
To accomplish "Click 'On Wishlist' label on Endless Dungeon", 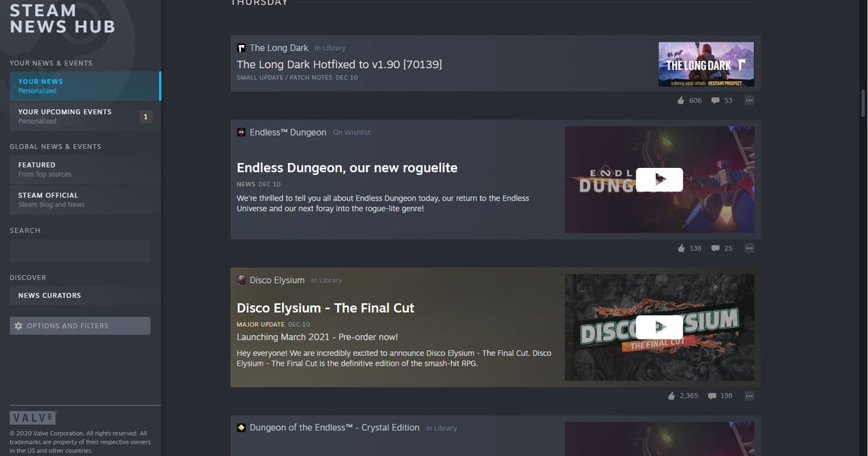I will (x=352, y=133).
